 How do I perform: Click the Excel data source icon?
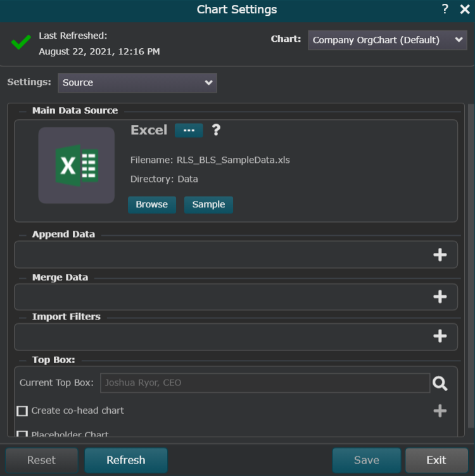pos(77,165)
